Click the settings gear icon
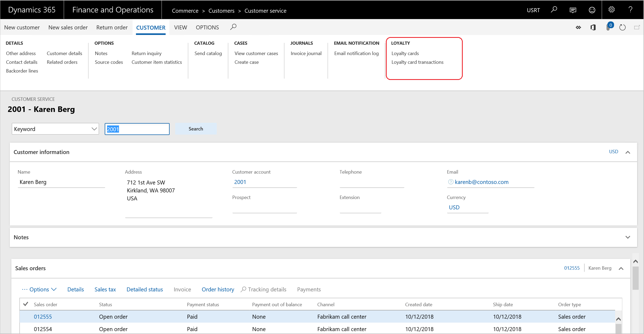Image resolution: width=644 pixels, height=334 pixels. [x=612, y=9]
